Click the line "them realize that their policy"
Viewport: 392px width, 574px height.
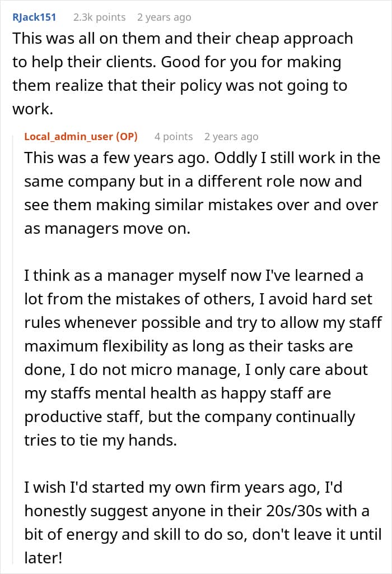pyautogui.click(x=179, y=86)
